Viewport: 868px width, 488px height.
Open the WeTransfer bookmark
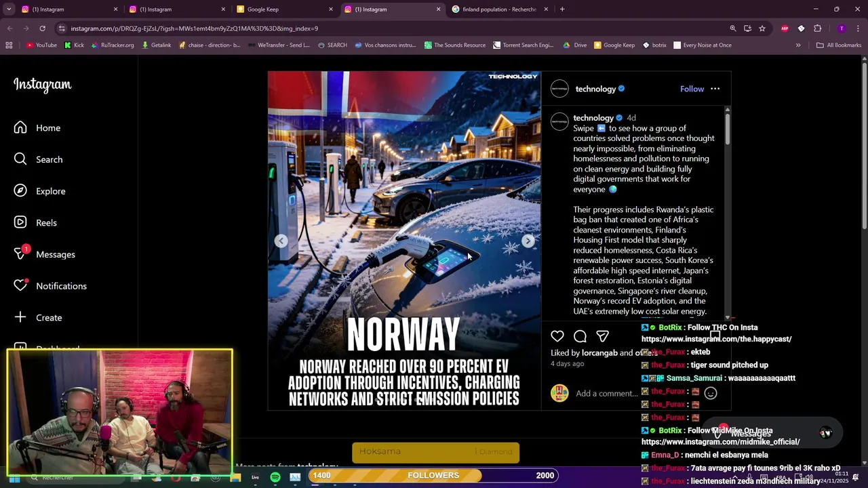click(278, 45)
